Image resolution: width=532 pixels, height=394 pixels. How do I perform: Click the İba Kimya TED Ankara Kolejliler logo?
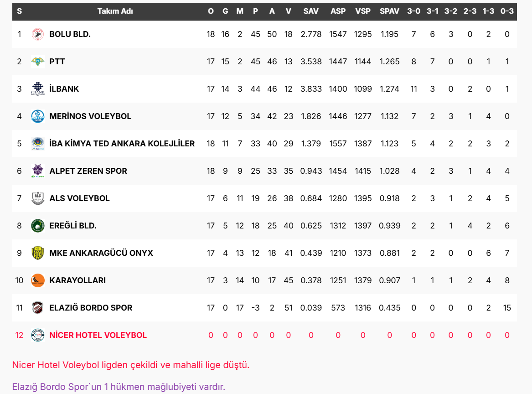[x=38, y=144]
